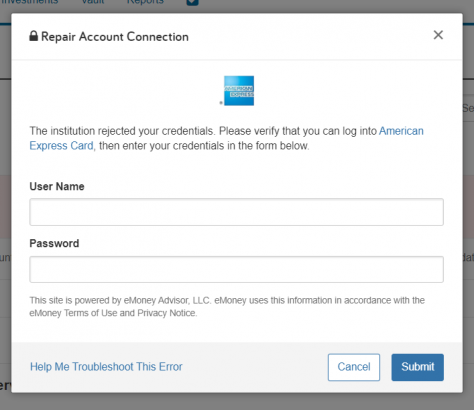
Task: Click the User Name label
Action: coord(57,186)
